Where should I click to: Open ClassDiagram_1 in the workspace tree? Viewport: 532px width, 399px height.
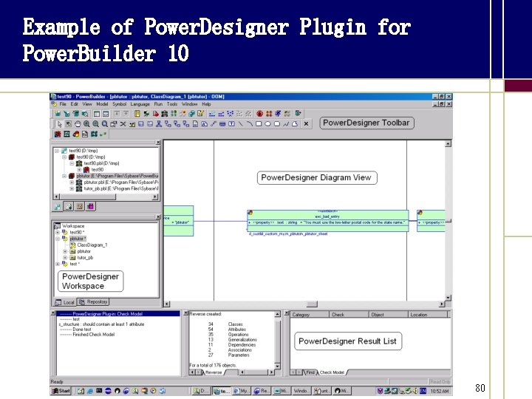pos(92,245)
